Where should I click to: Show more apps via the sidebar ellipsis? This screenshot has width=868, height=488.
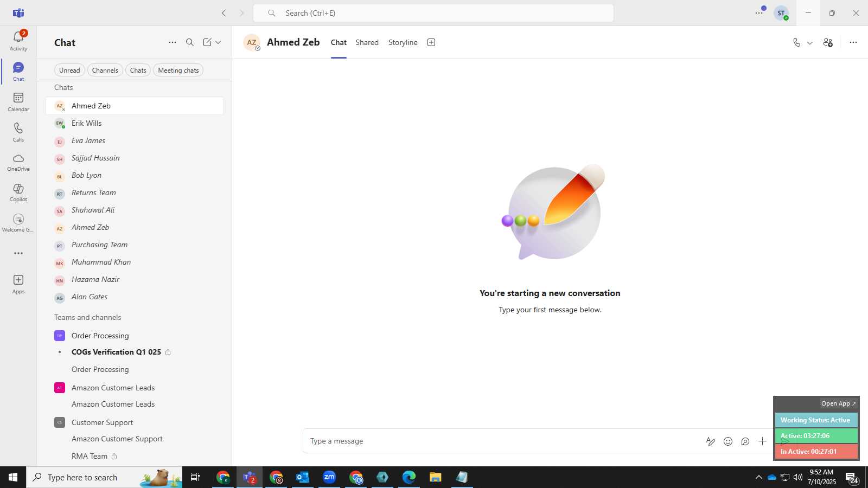tap(18, 253)
